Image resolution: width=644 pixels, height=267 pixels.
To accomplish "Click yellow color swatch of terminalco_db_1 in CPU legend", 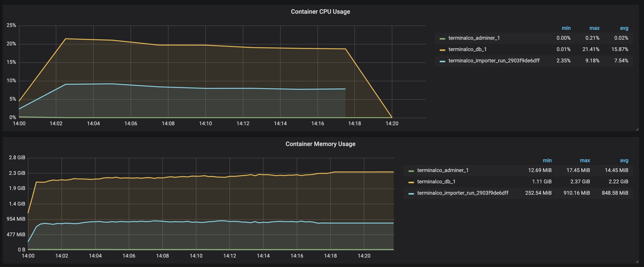I will click(x=442, y=50).
